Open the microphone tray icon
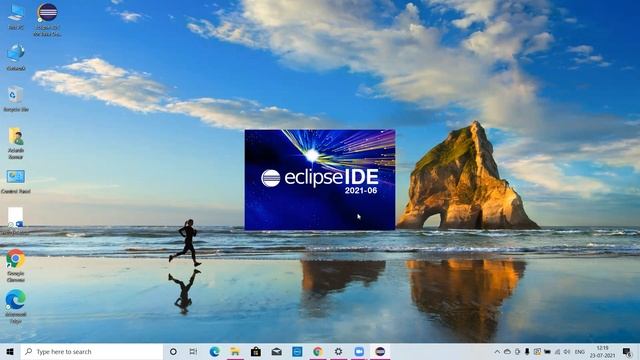This screenshot has width=640, height=360. tap(527, 351)
